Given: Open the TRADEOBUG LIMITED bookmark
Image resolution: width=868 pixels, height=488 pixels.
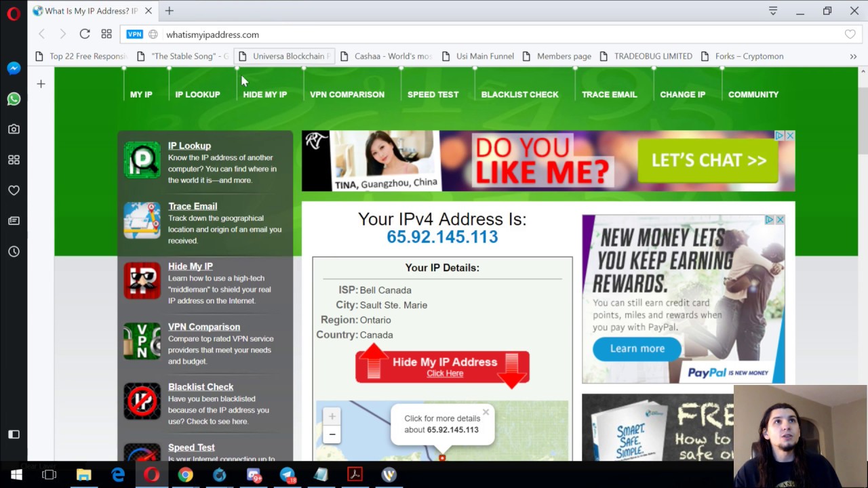Looking at the screenshot, I should tap(646, 56).
